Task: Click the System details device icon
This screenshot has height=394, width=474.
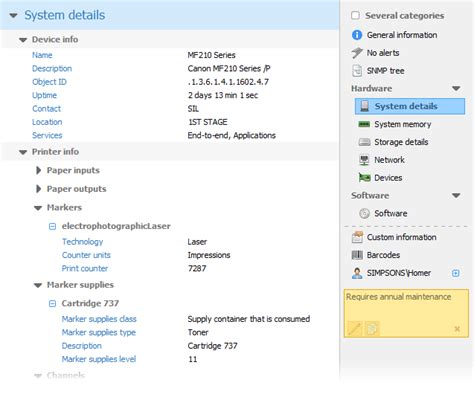Action: (x=365, y=106)
